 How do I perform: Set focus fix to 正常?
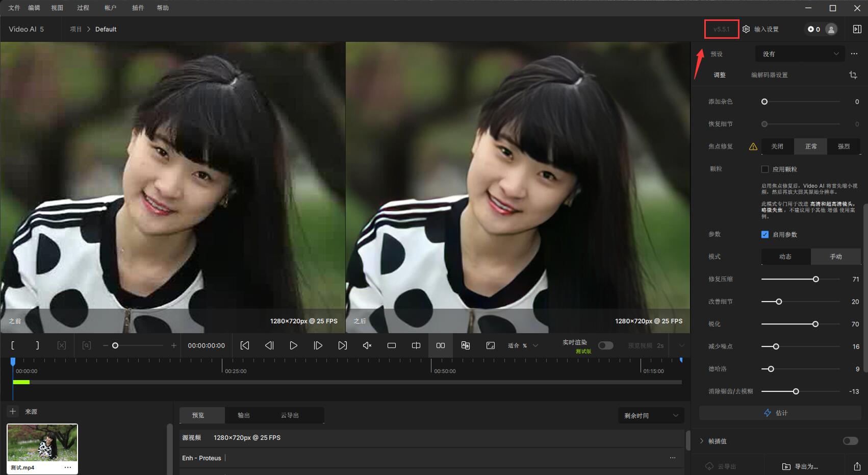(x=811, y=146)
